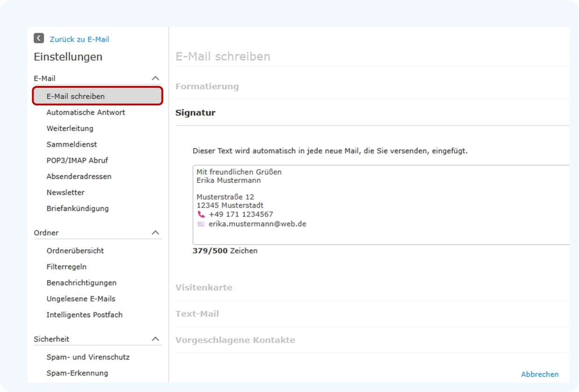Open the Signatur section header
579x392 pixels.
(x=195, y=112)
